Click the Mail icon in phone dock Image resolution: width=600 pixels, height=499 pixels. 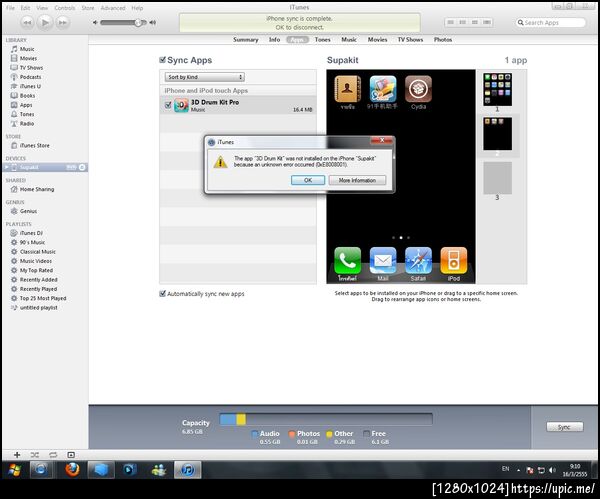[383, 261]
